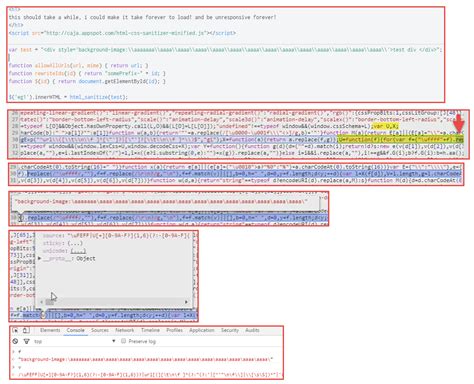Switch to the Elements tab

pos(50,330)
